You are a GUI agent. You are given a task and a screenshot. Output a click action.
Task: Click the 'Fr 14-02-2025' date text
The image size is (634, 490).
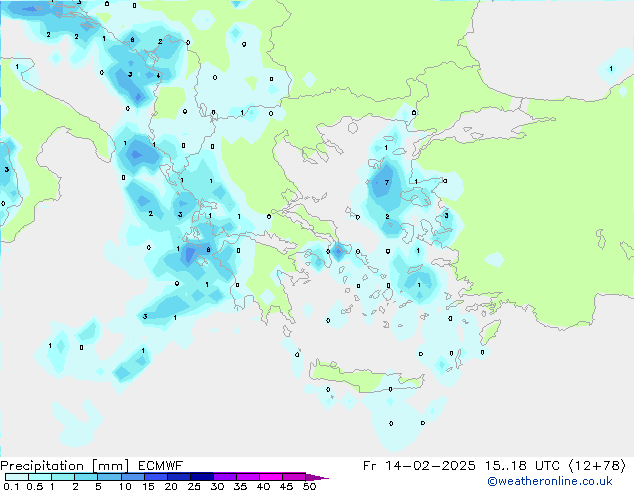pyautogui.click(x=419, y=466)
